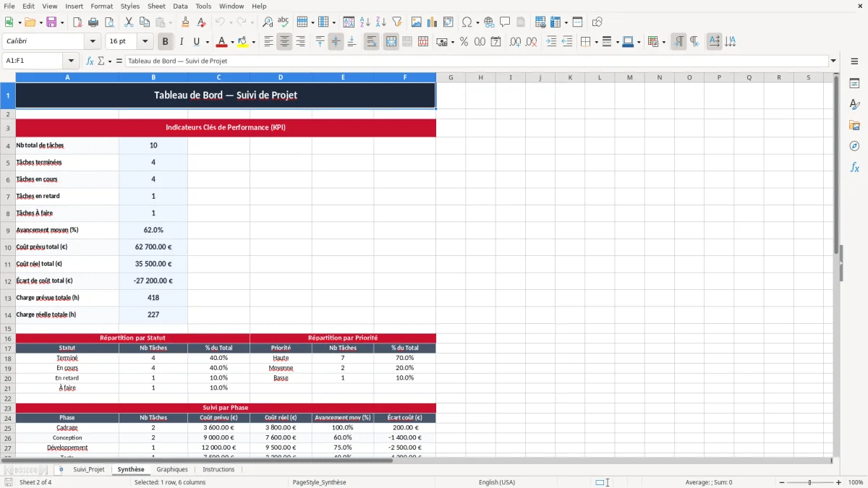868x488 pixels.
Task: Click the AutoFilter funnel icon
Action: (396, 22)
